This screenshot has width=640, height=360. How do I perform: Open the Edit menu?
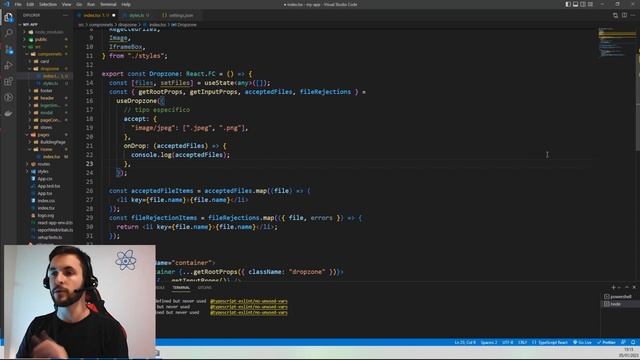tap(30, 4)
